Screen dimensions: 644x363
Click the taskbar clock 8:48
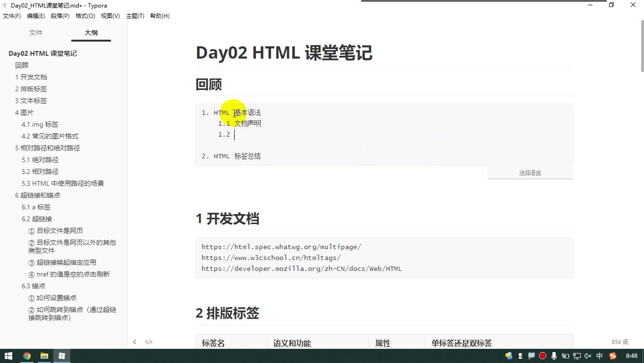[631, 356]
